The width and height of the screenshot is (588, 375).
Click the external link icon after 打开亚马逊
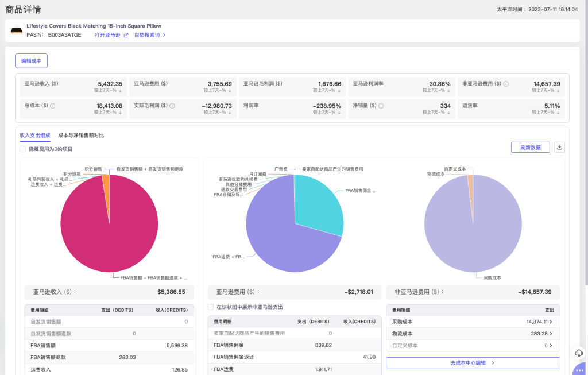coord(126,35)
